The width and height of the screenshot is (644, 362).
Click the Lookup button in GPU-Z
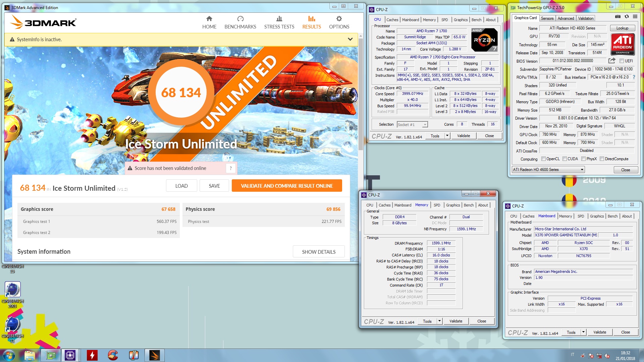click(622, 28)
